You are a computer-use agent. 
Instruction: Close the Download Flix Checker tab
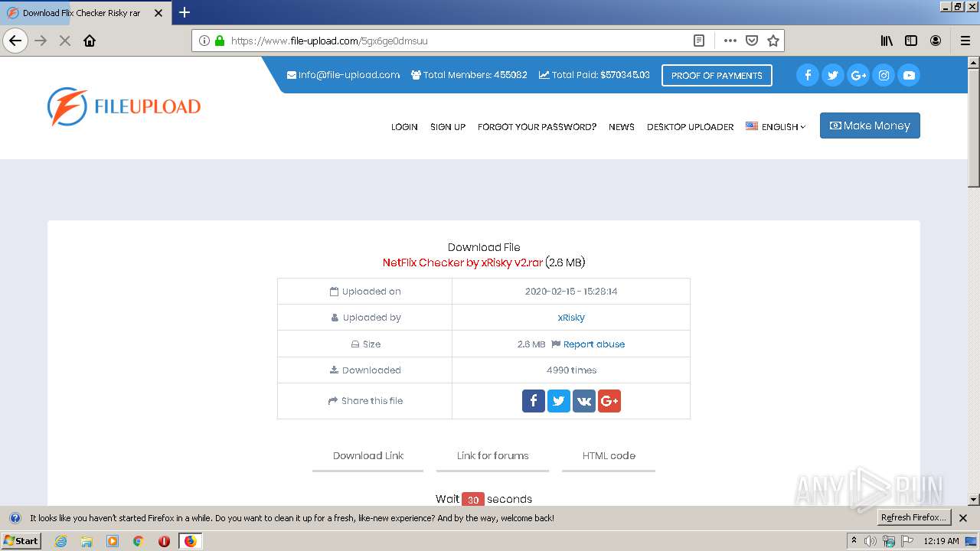[x=158, y=13]
